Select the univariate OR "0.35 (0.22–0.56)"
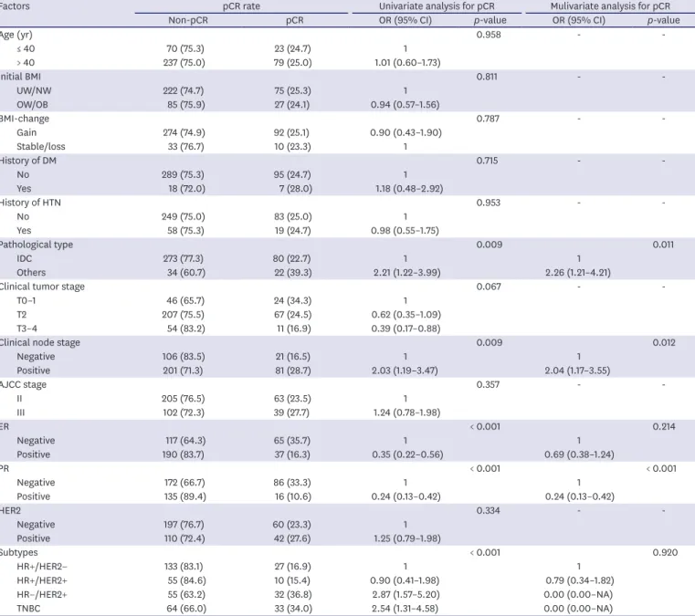Screen dimensions: 695x616 [x=408, y=454]
